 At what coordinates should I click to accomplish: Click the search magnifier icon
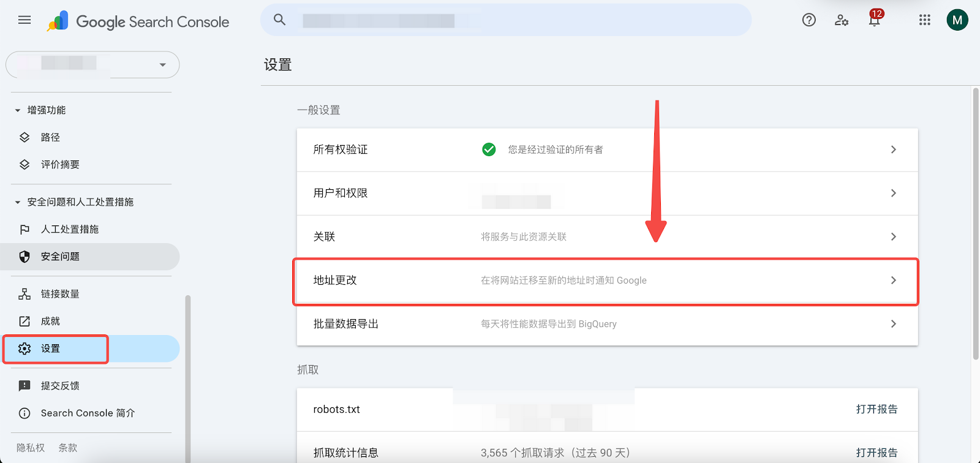click(x=280, y=20)
